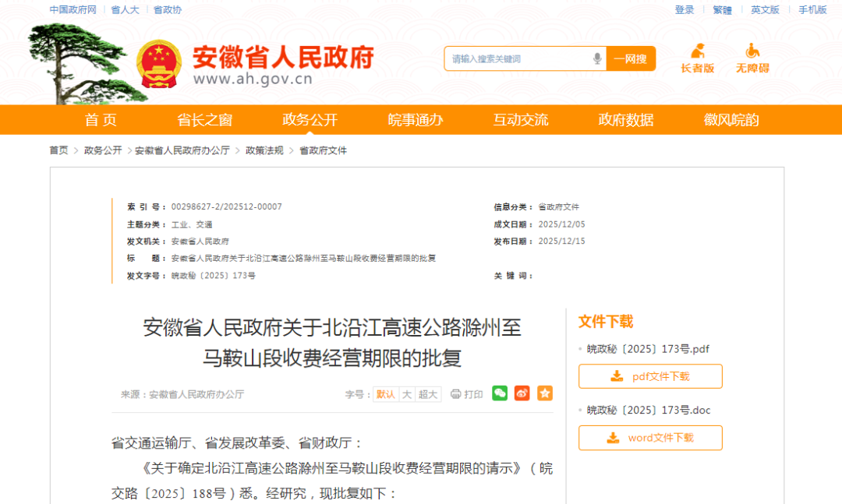Click the microphone voice search icon
This screenshot has height=504, width=842.
(x=597, y=58)
